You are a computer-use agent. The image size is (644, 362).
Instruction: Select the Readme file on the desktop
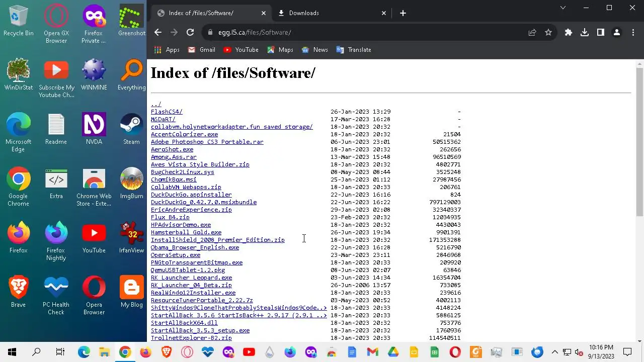pos(56,129)
